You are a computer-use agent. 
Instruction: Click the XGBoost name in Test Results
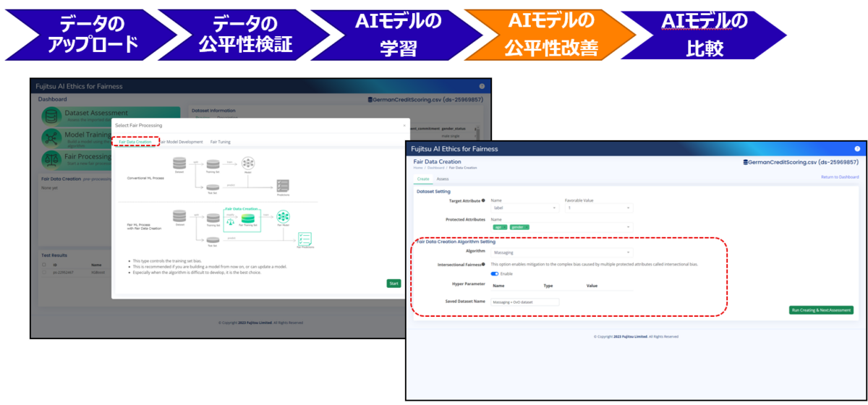(99, 272)
